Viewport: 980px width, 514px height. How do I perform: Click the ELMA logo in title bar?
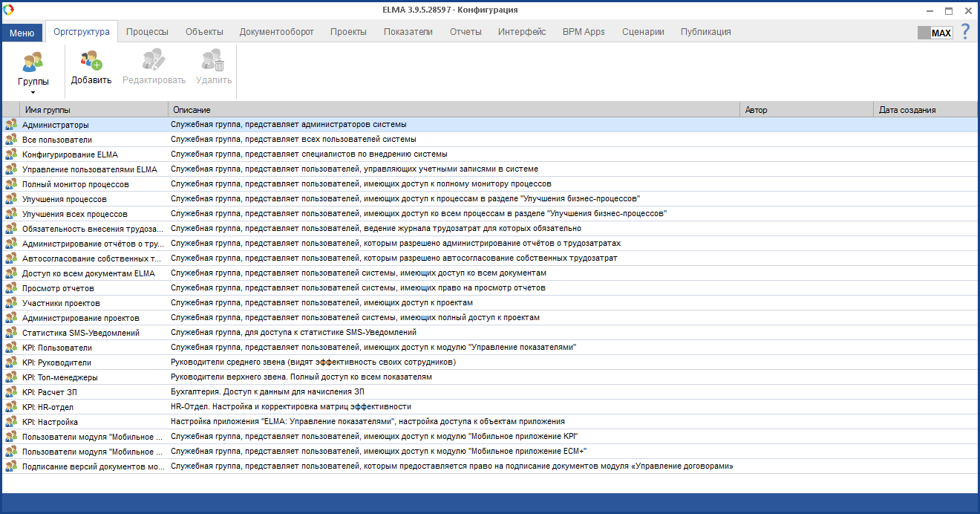pos(9,10)
